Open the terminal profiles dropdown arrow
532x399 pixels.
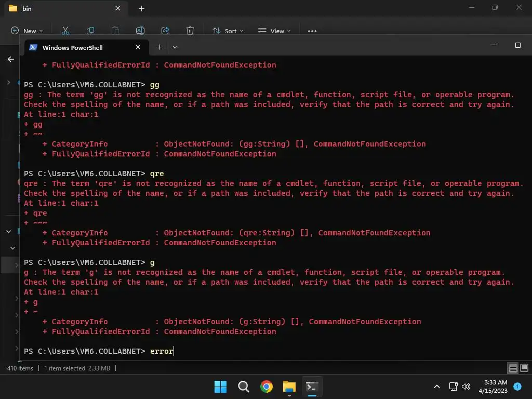pos(175,47)
